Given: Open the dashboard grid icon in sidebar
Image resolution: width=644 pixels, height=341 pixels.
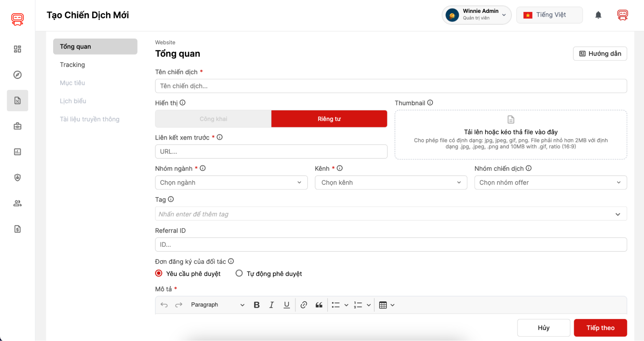Looking at the screenshot, I should pos(17,49).
